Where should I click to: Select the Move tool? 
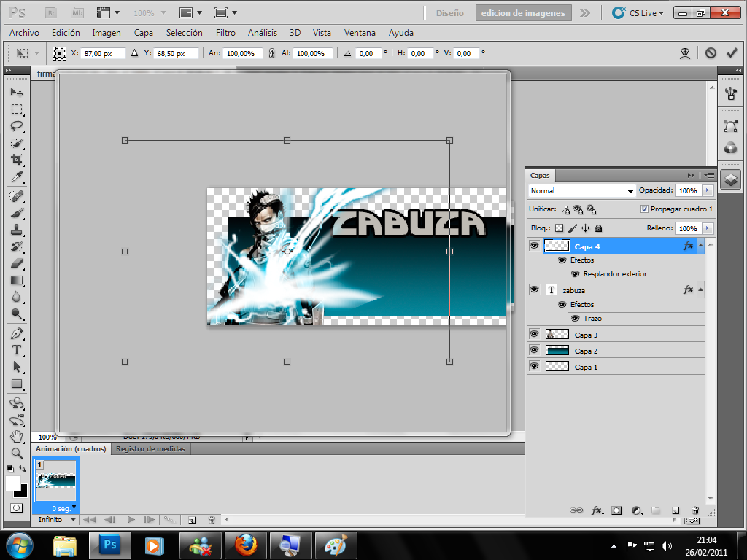tap(17, 92)
